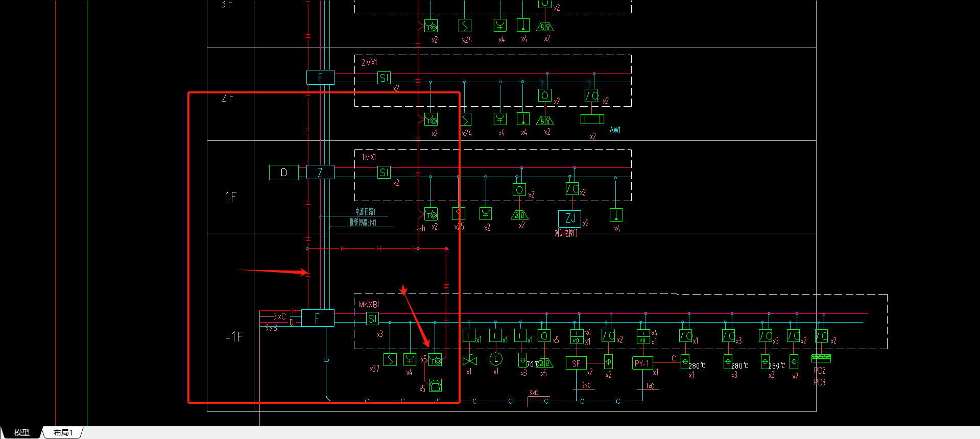Select the manual call point with phone jack on -1F

(x=435, y=360)
